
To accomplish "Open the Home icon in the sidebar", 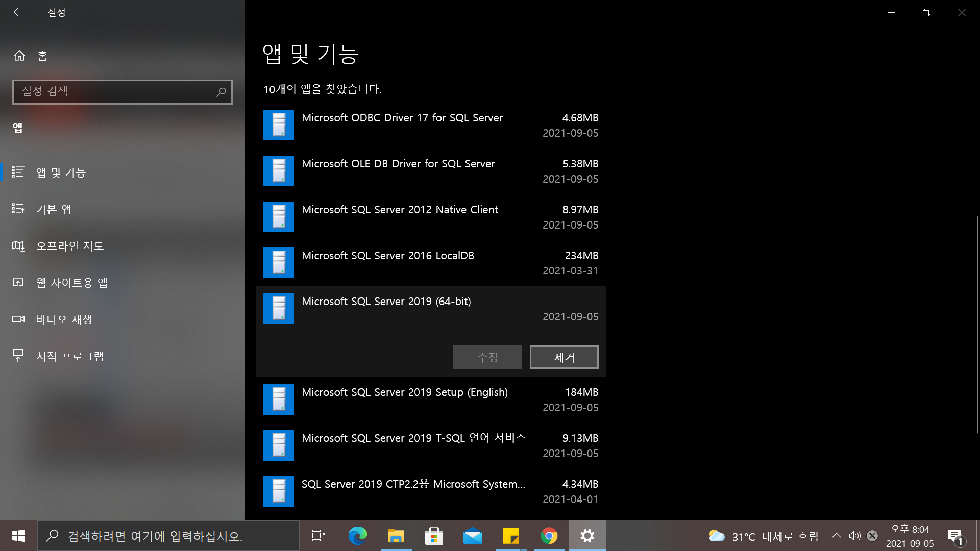I will coord(19,56).
